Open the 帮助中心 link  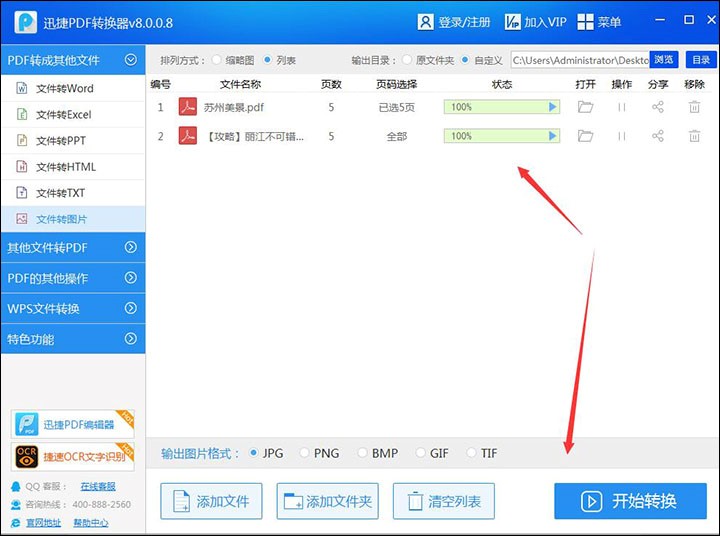coord(90,523)
